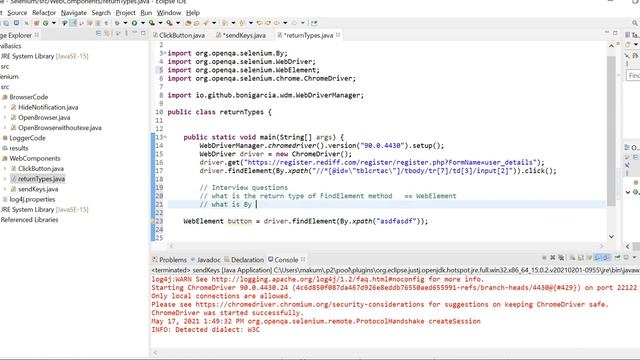The image size is (640, 360).
Task: Minimize the Package Explorer view
Action: [x=135, y=33]
